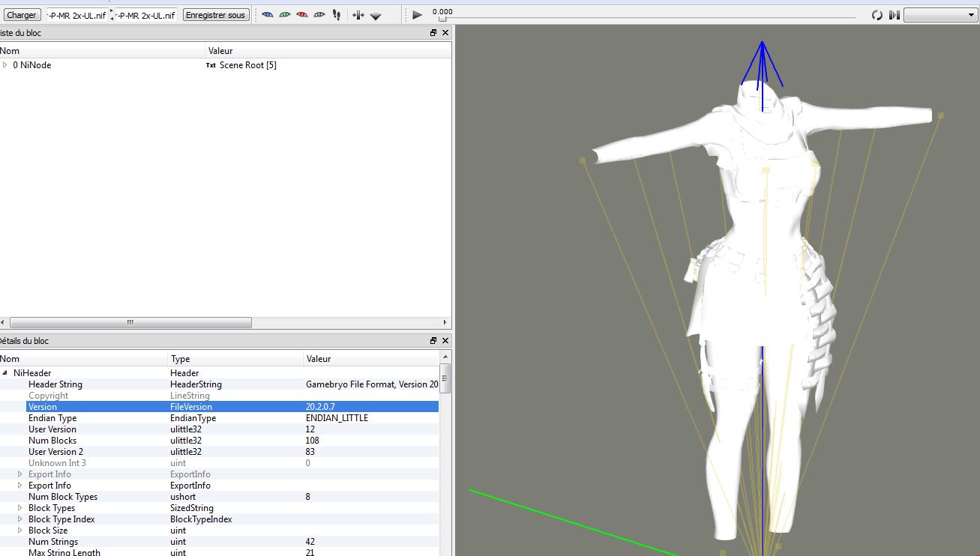Click the red eye view icon
Screen dimensions: 980x556
click(x=302, y=15)
